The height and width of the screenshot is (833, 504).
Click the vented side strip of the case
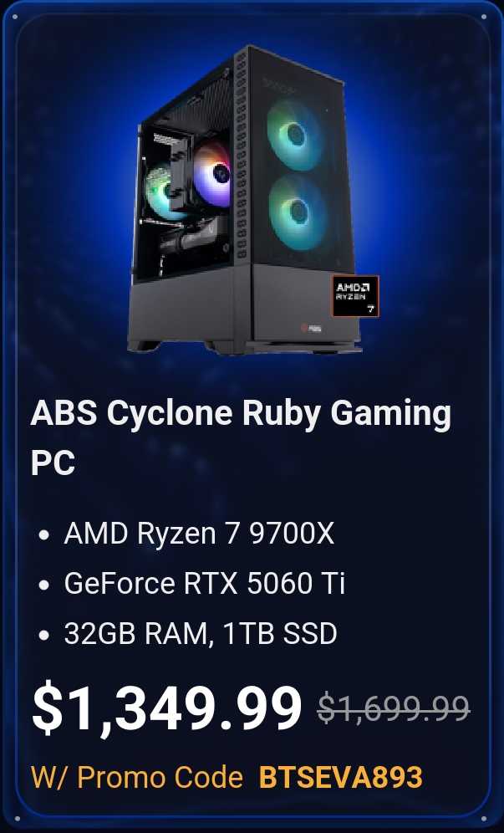pyautogui.click(x=241, y=155)
